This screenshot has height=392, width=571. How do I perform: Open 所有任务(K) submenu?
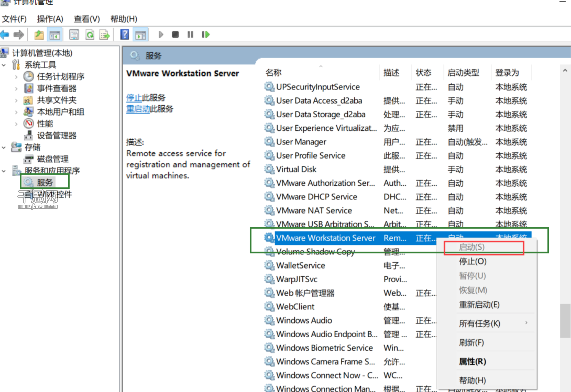click(x=487, y=323)
